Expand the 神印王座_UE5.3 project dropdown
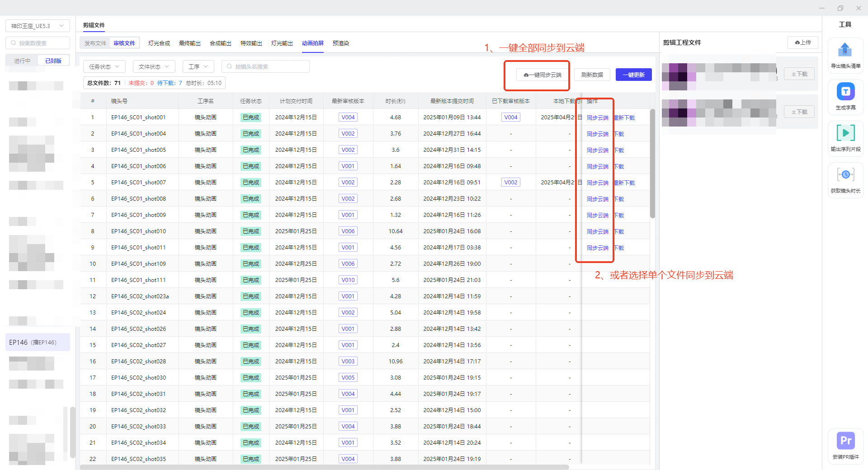This screenshot has width=868, height=470. [x=38, y=26]
